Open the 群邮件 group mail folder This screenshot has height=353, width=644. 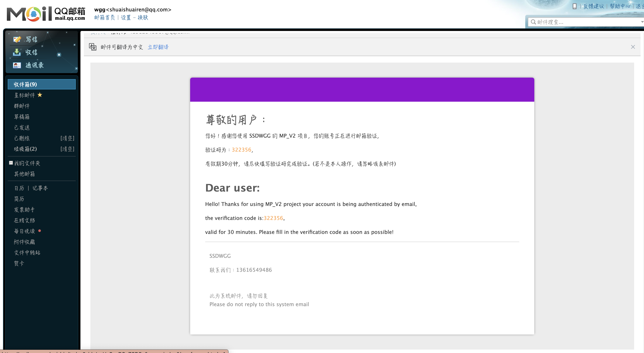[x=22, y=106]
